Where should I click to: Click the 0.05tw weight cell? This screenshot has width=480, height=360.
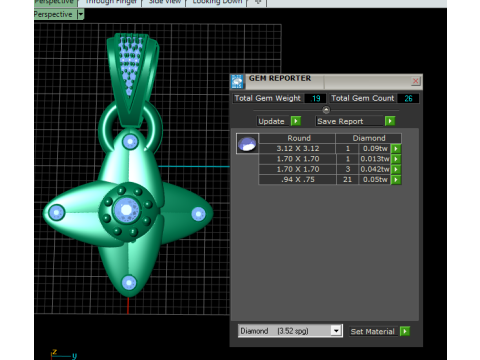(x=375, y=180)
